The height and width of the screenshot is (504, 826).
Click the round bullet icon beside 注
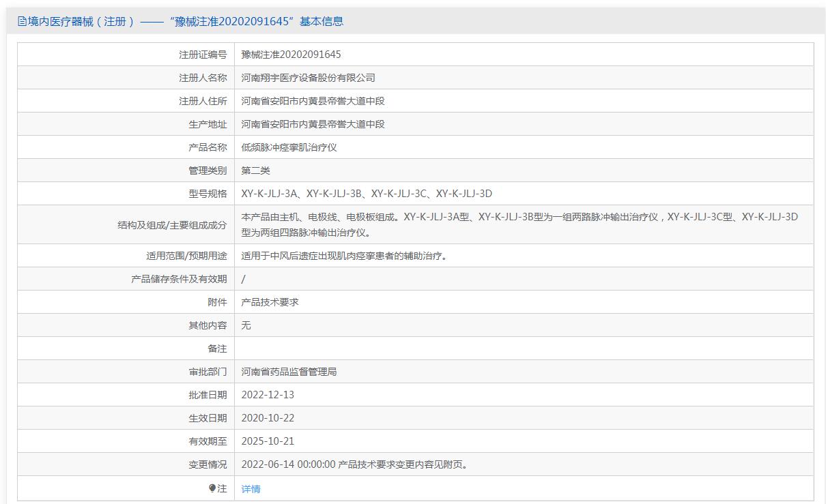(x=212, y=488)
